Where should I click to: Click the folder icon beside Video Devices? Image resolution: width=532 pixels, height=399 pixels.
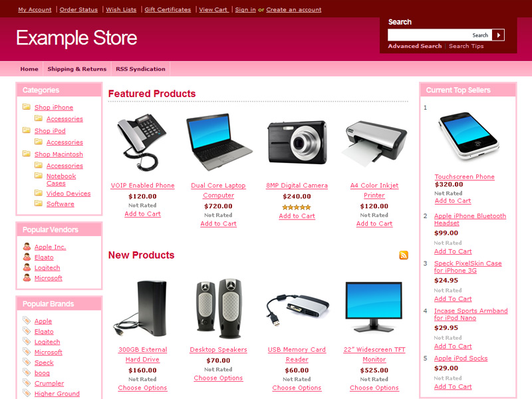[39, 193]
